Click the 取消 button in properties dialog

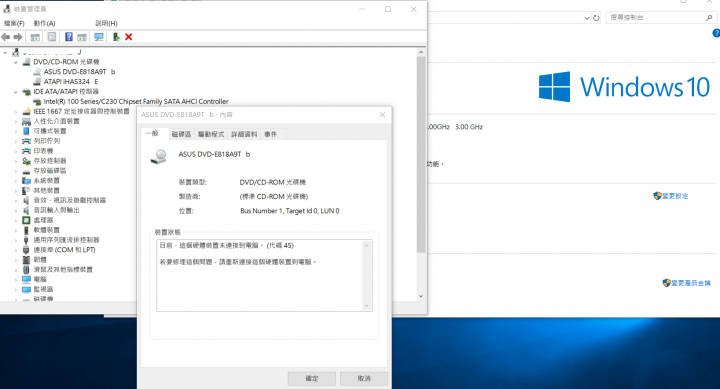[364, 378]
